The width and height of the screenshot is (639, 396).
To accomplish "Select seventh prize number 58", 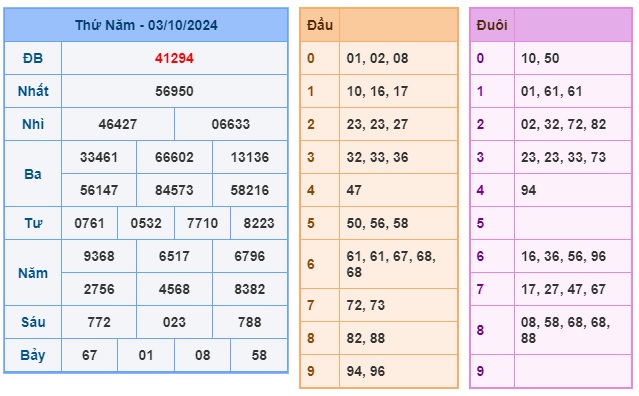I will coord(259,355).
